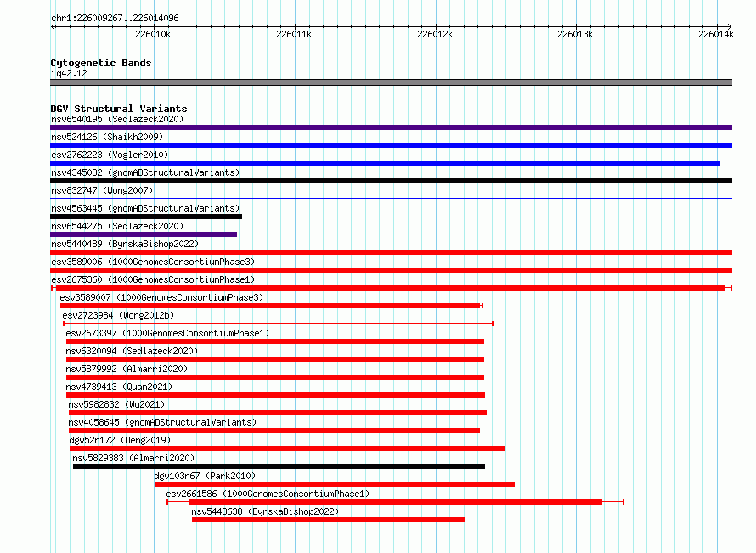Select dgv52n172 (Deng2019) label
The image size is (756, 553).
pos(120,440)
